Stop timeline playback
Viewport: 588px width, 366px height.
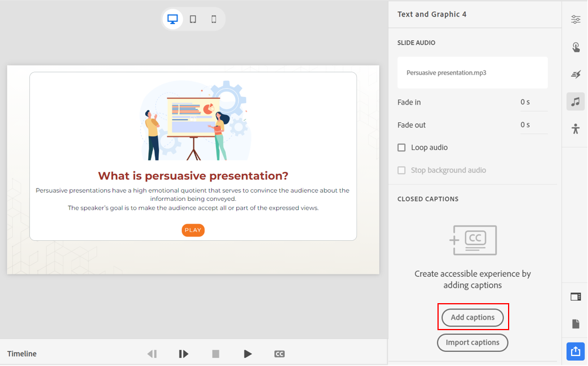click(216, 354)
